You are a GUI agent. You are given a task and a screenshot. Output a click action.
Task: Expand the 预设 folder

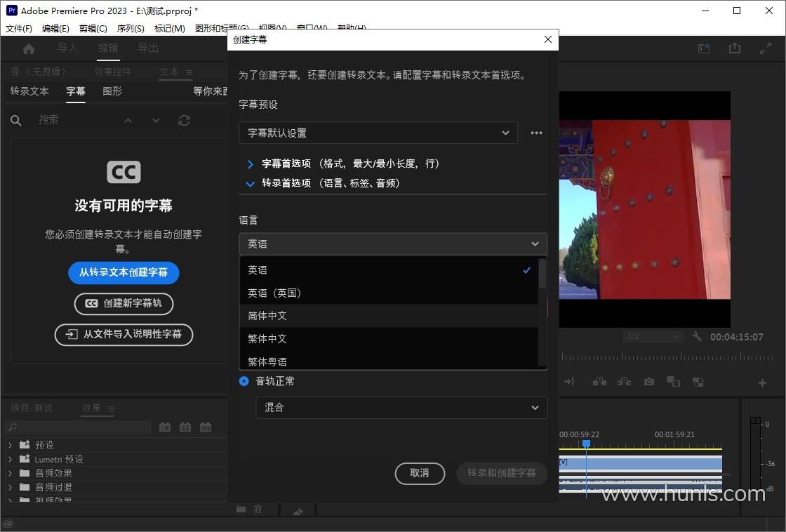[x=10, y=445]
